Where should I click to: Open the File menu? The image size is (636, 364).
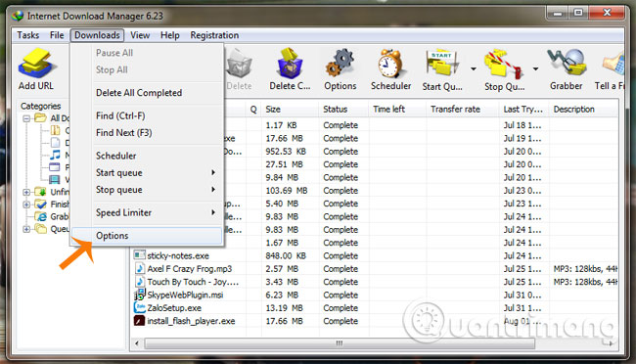pos(57,35)
